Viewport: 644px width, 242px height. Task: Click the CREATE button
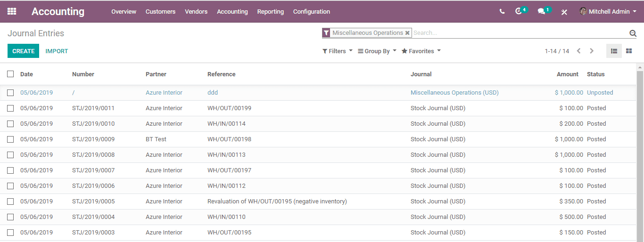tap(24, 51)
